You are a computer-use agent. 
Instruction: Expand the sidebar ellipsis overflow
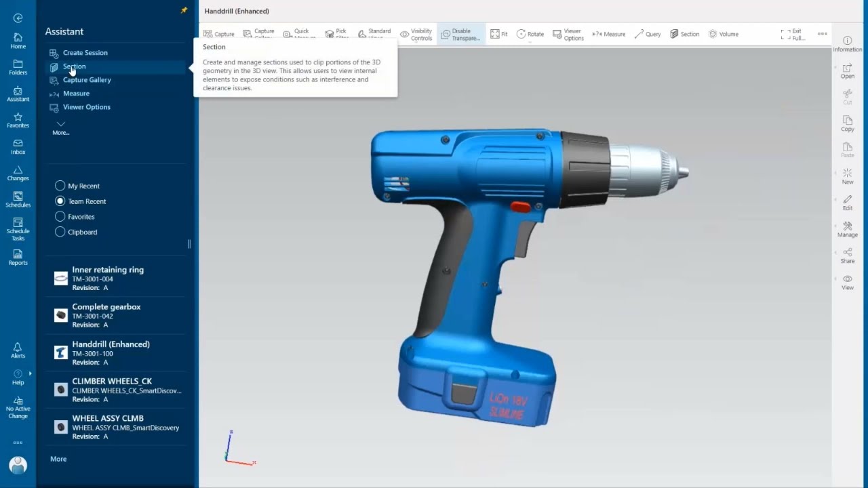pyautogui.click(x=18, y=443)
